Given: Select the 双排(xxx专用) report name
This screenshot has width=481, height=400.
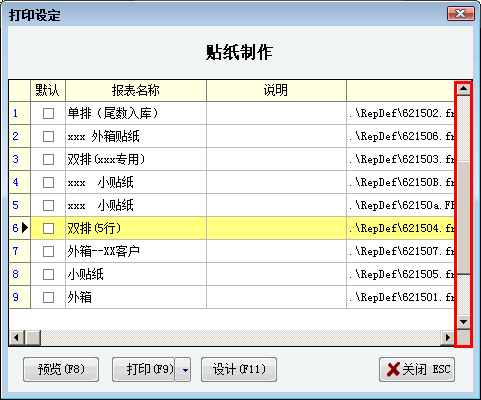Looking at the screenshot, I should click(x=136, y=159).
